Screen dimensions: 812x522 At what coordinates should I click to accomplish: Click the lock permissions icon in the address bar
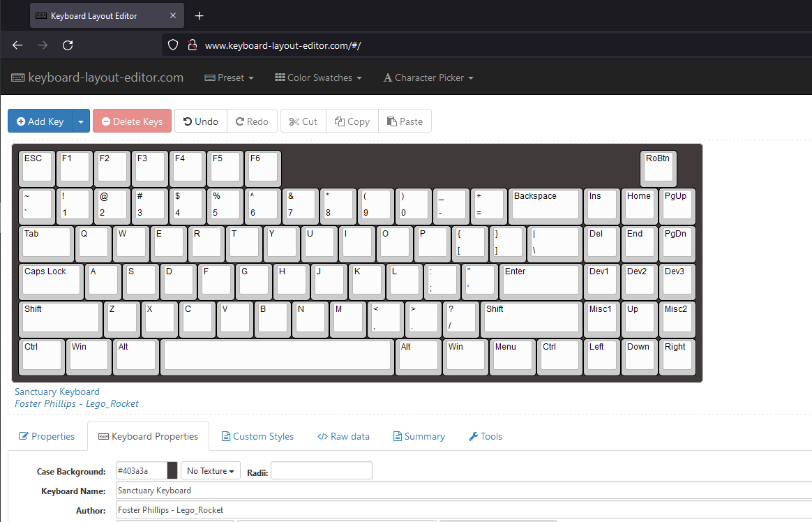193,44
